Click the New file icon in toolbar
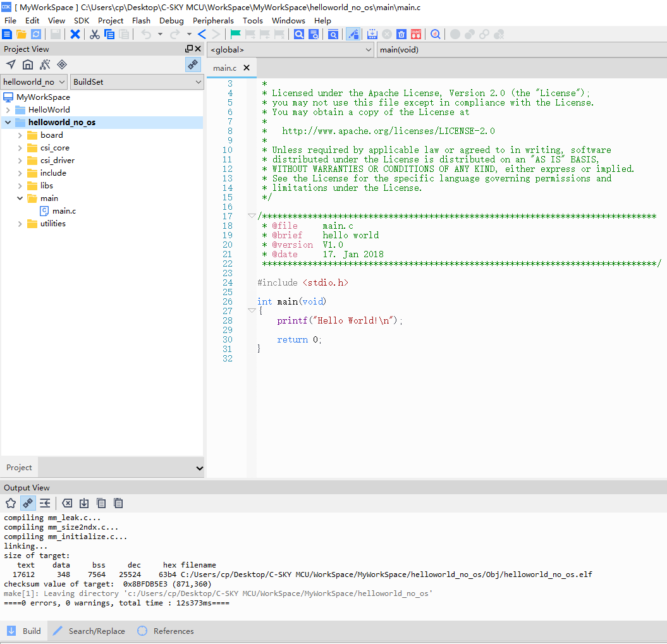Image resolution: width=667 pixels, height=644 pixels. point(7,35)
